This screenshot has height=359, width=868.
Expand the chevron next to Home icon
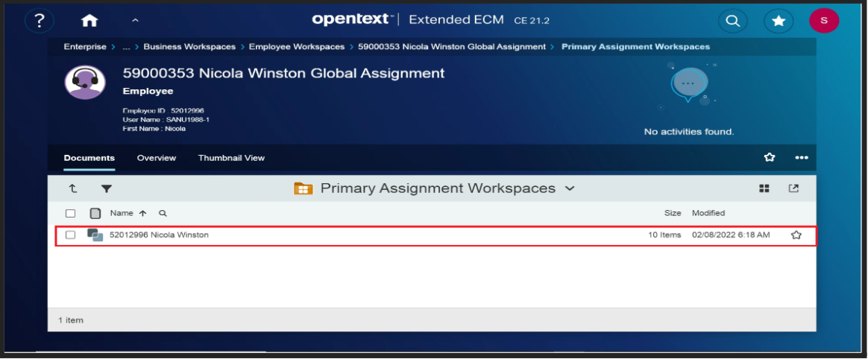134,21
